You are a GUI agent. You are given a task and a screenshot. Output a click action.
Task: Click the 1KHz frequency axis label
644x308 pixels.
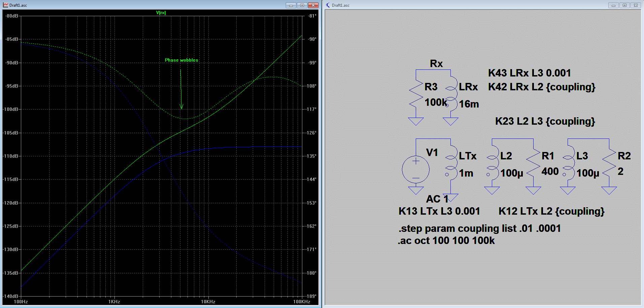114,302
